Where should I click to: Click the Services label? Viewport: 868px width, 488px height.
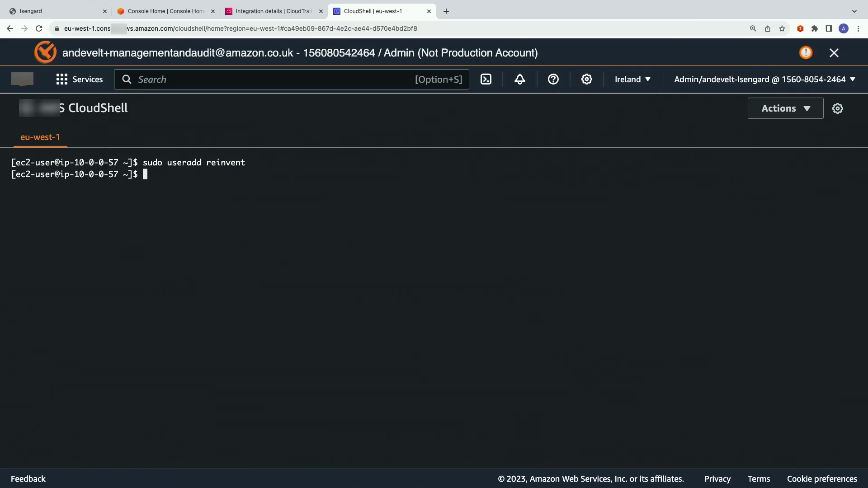coord(88,80)
